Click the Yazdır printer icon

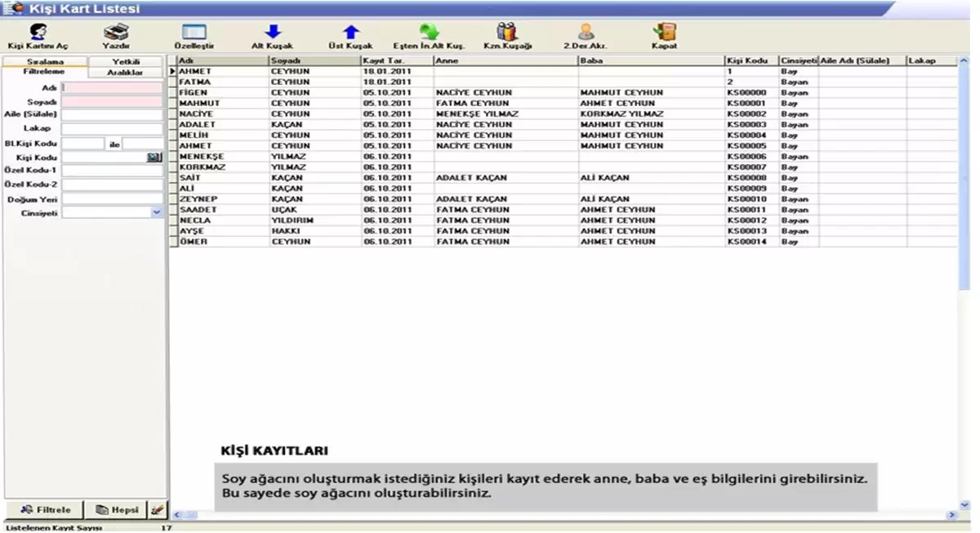116,33
